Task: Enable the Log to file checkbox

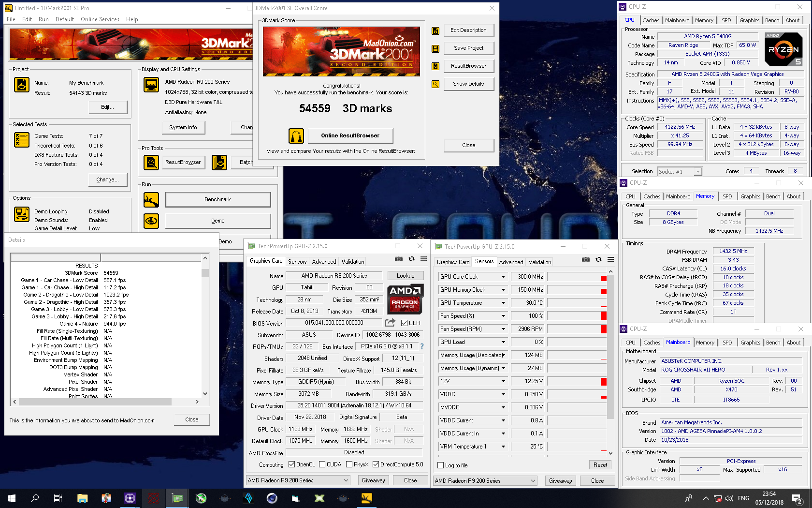Action: click(x=441, y=465)
